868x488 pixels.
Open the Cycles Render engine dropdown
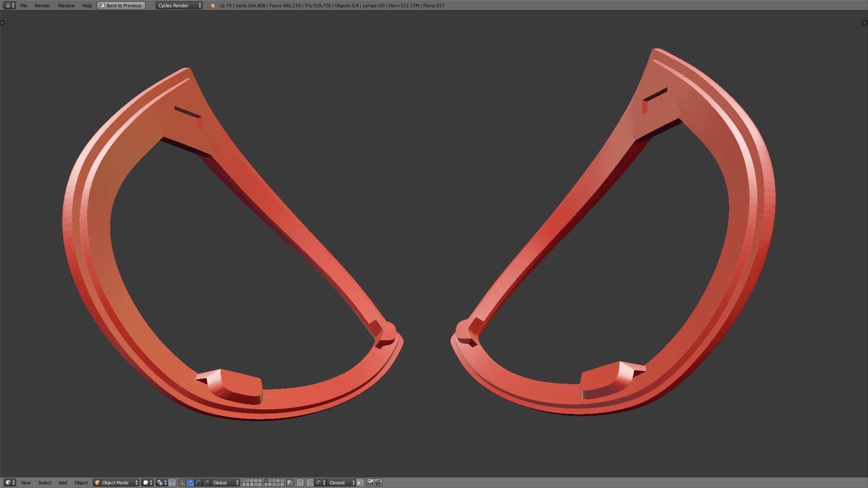(x=179, y=5)
